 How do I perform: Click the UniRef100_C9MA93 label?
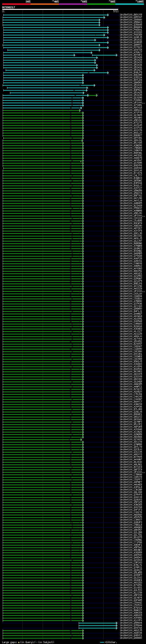[131, 324]
